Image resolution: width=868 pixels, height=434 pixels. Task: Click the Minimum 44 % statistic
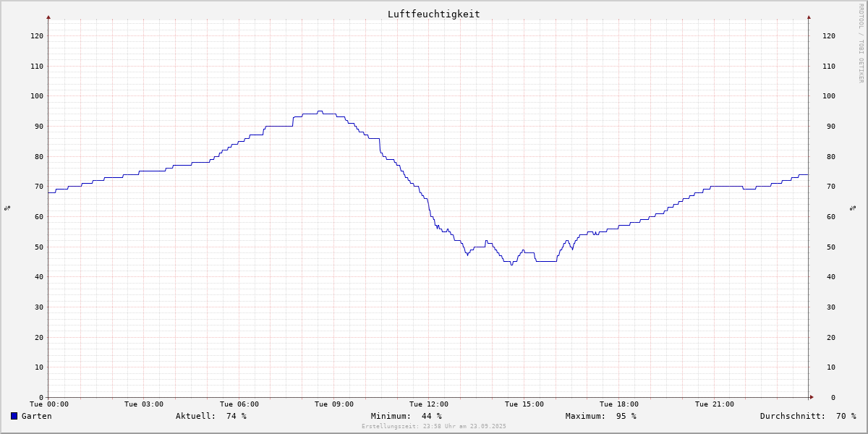point(406,416)
